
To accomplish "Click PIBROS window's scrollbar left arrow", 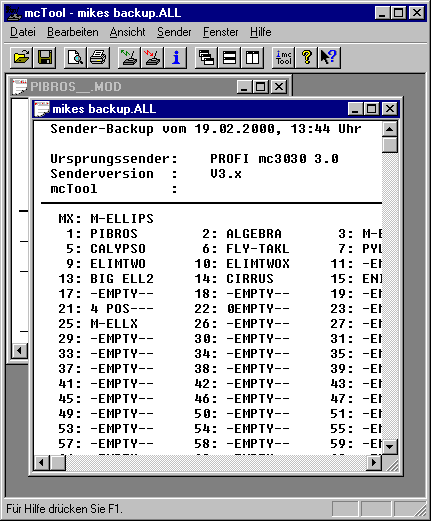I will click(x=19, y=351).
